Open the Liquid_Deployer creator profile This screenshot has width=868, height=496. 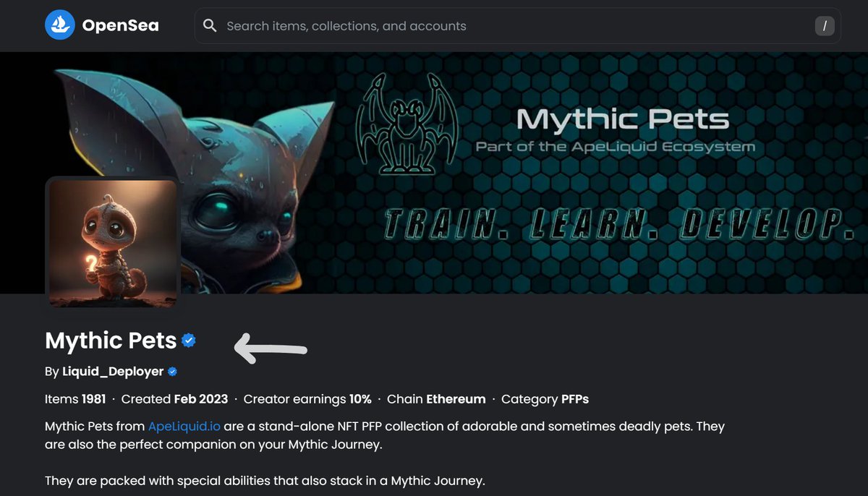[x=113, y=372]
